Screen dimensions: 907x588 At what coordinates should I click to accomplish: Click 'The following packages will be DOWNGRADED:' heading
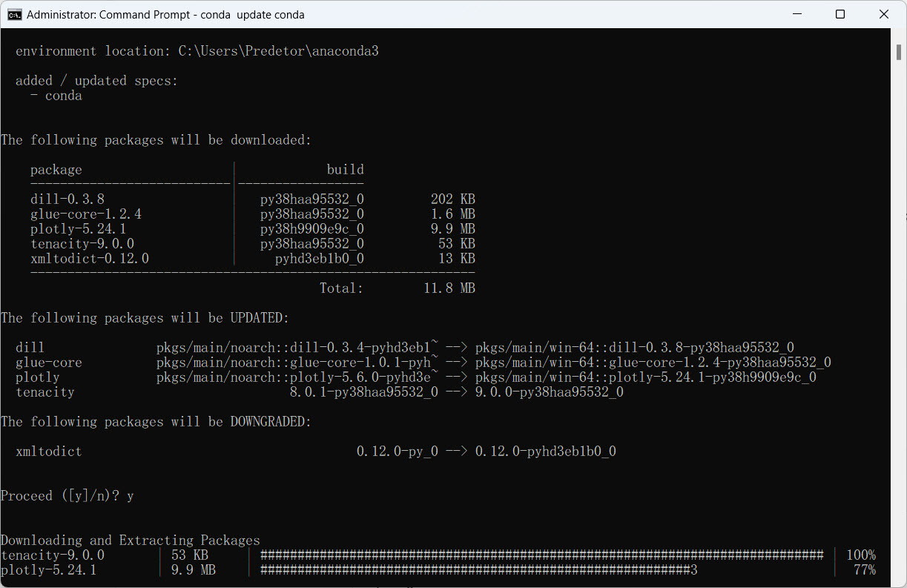156,422
